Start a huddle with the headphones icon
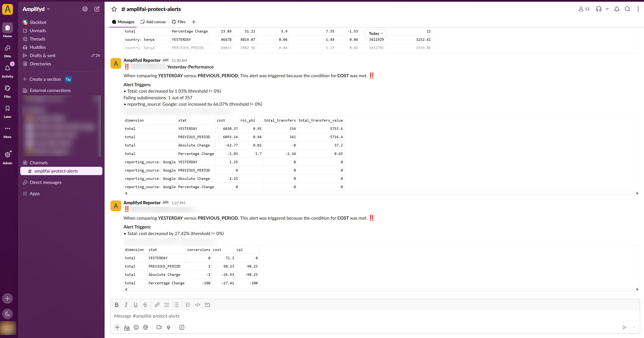Screen dimensions: 644x338 tap(599, 9)
